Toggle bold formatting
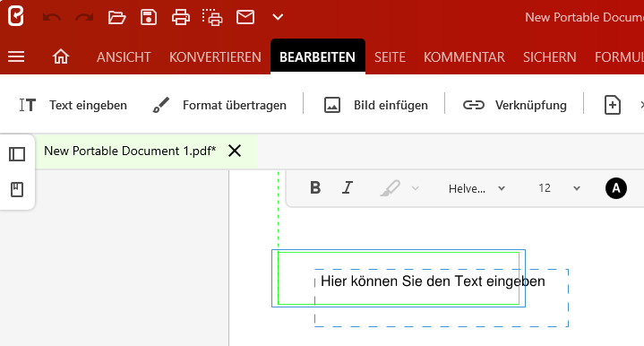Image resolution: width=644 pixels, height=346 pixels. (x=315, y=188)
